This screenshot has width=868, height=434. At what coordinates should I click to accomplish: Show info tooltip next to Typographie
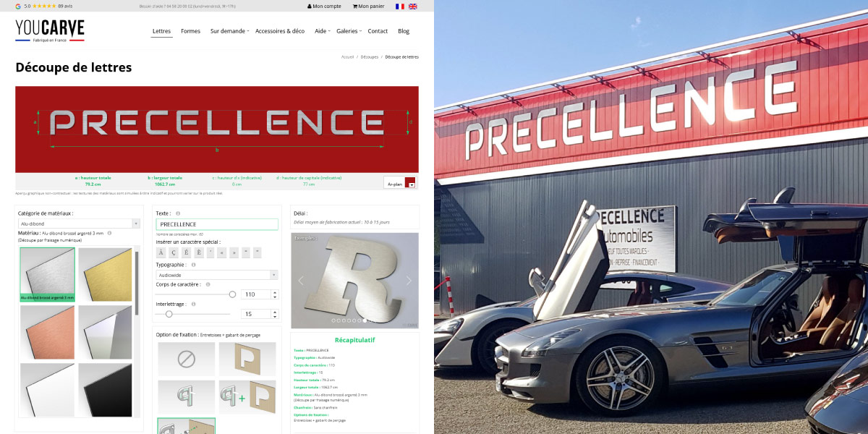coord(193,265)
